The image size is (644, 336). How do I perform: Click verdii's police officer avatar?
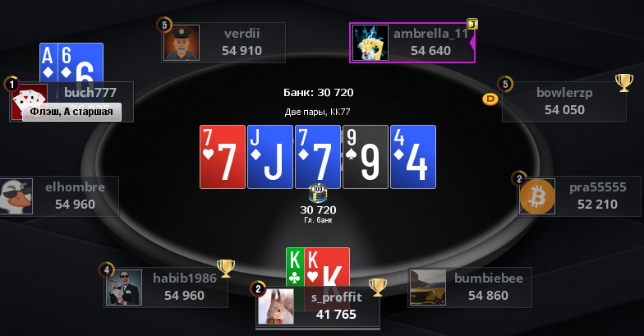[x=182, y=43]
